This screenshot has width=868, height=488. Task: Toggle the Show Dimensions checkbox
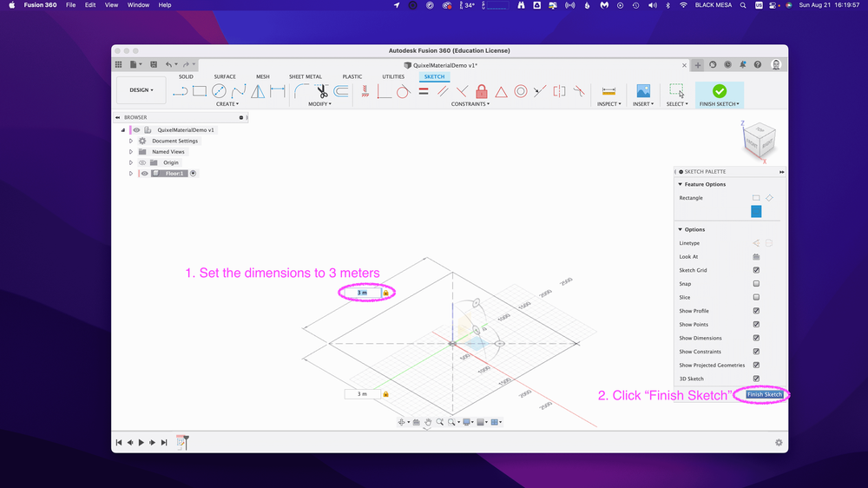756,338
